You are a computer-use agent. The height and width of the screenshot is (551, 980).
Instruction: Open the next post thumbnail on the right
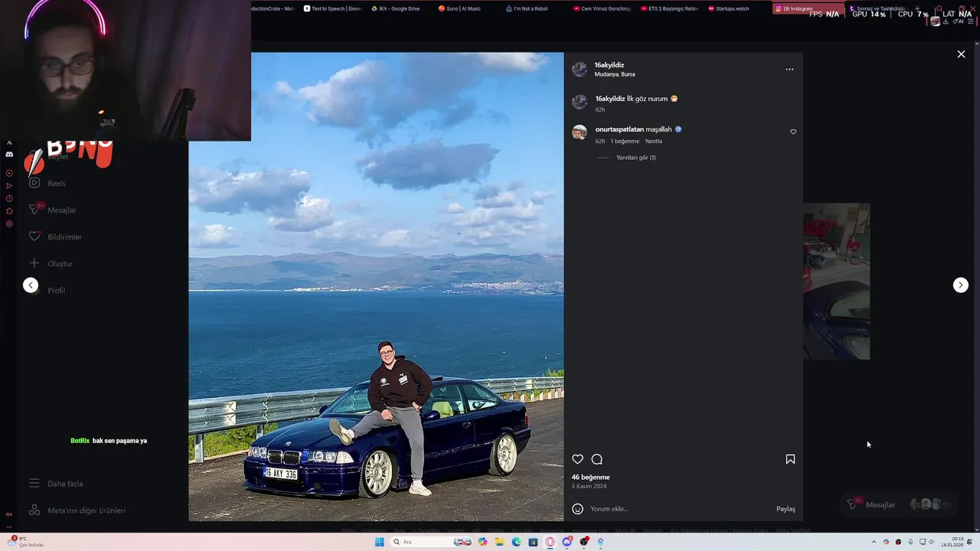pos(836,281)
